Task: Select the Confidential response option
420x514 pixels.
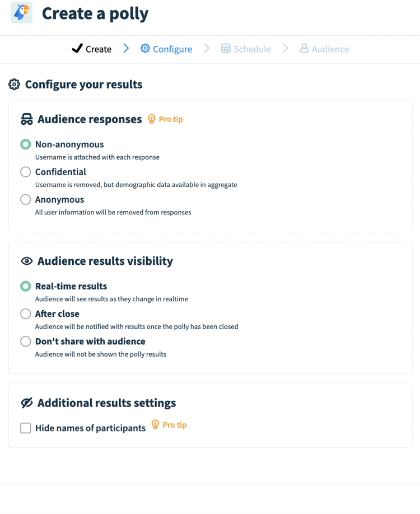Action: pyautogui.click(x=25, y=172)
